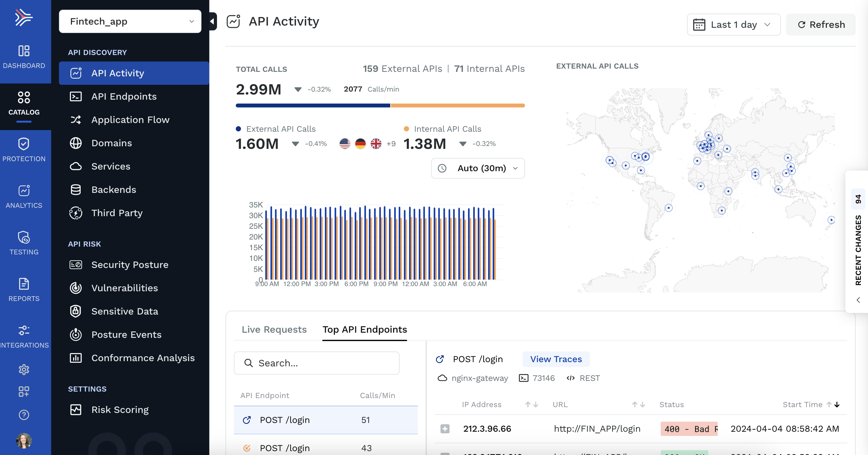The image size is (868, 455).
Task: Collapse the sidebar with arrow handle
Action: point(212,21)
